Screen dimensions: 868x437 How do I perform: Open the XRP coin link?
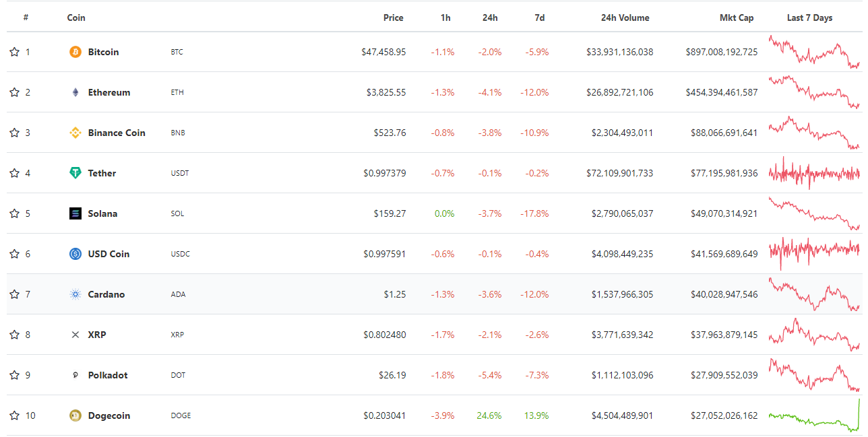pos(97,335)
